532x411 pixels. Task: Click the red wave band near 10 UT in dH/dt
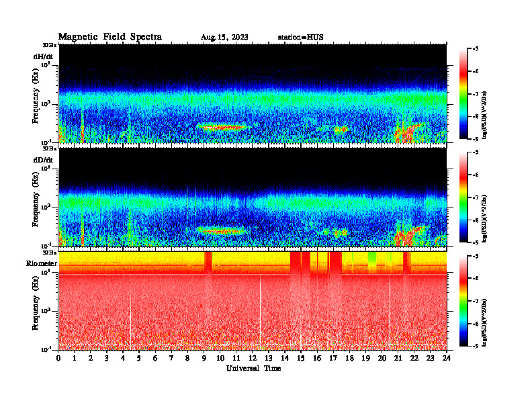pos(222,128)
